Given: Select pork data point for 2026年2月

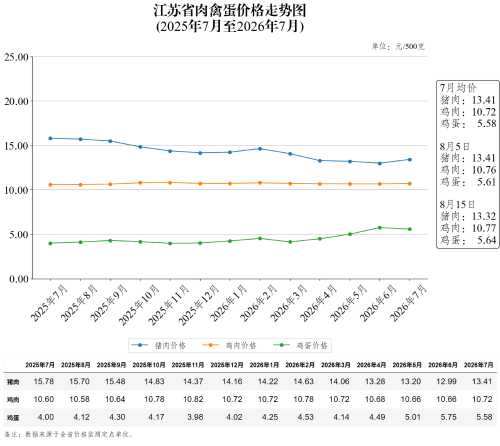Looking at the screenshot, I should click(260, 149).
